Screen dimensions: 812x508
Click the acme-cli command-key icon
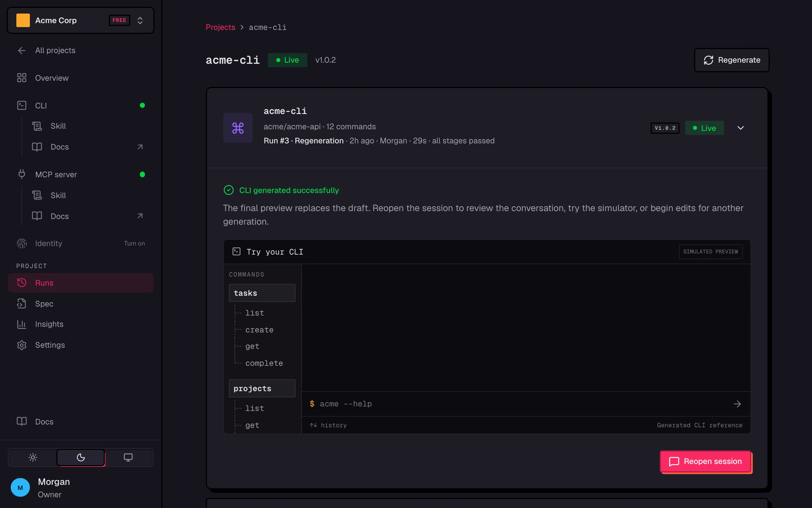pos(238,128)
